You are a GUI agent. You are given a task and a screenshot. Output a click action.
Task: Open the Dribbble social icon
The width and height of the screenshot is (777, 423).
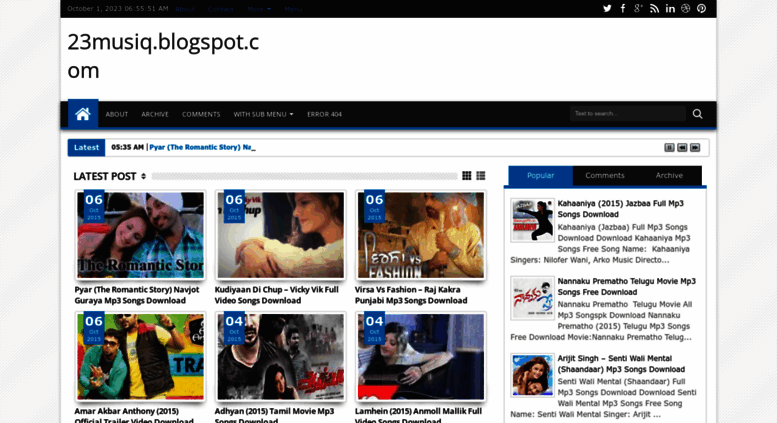(685, 8)
